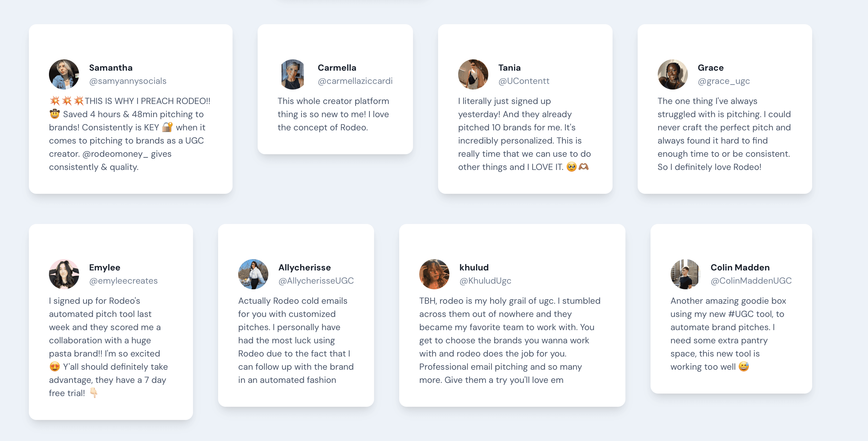Viewport: 868px width, 441px height.
Task: Click Grace's profile picture
Action: click(x=672, y=74)
